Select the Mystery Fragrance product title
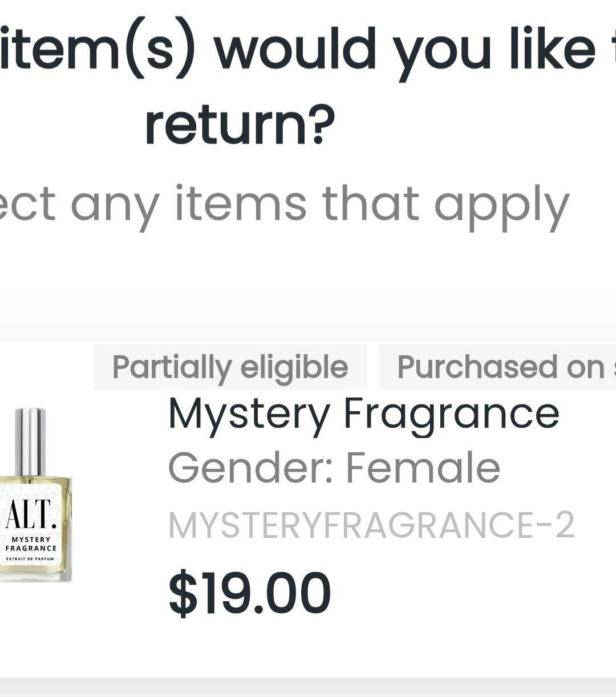 363,414
